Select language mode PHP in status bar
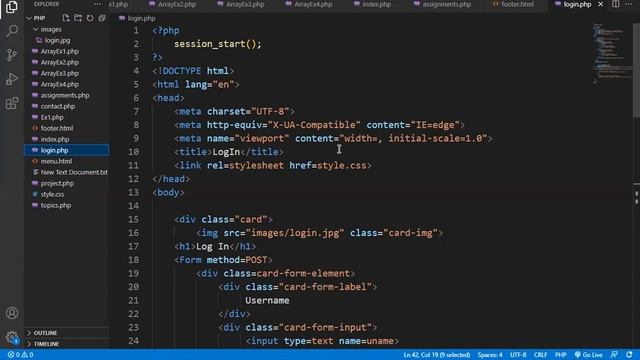640x360 pixels. pyautogui.click(x=560, y=355)
